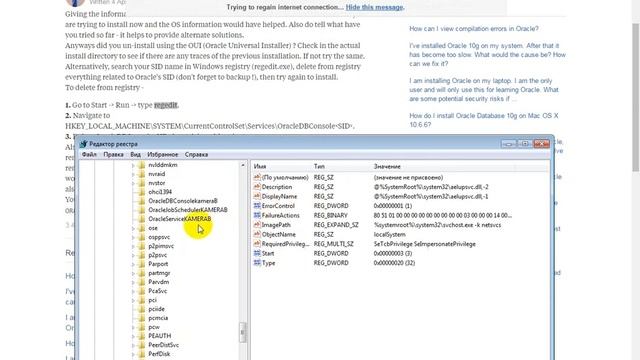This screenshot has width=640, height=360.
Task: Open link about Oracle 10g being too slow
Action: pyautogui.click(x=487, y=55)
